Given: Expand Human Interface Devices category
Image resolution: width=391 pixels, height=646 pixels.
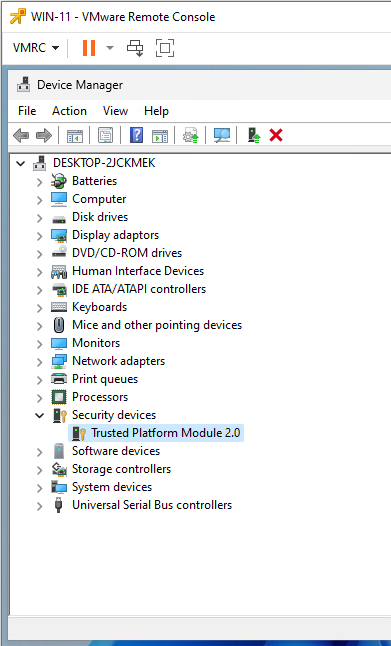Looking at the screenshot, I should pyautogui.click(x=40, y=272).
